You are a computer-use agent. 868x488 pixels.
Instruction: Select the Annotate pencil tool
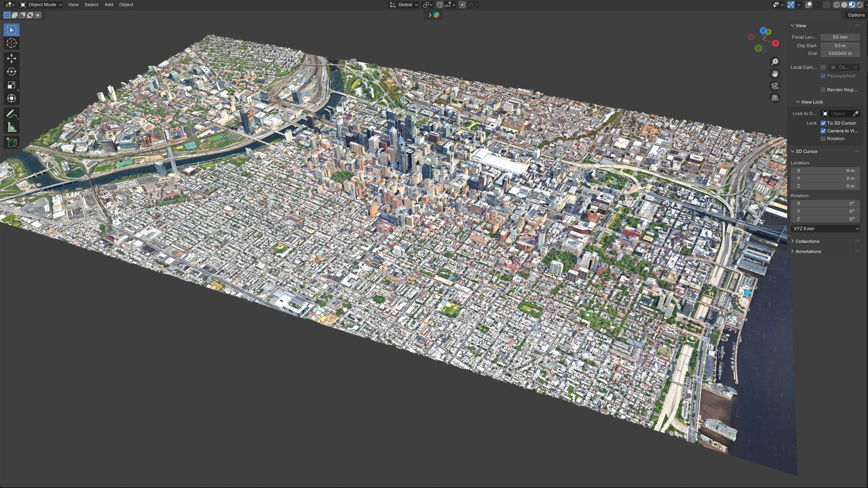click(x=12, y=114)
